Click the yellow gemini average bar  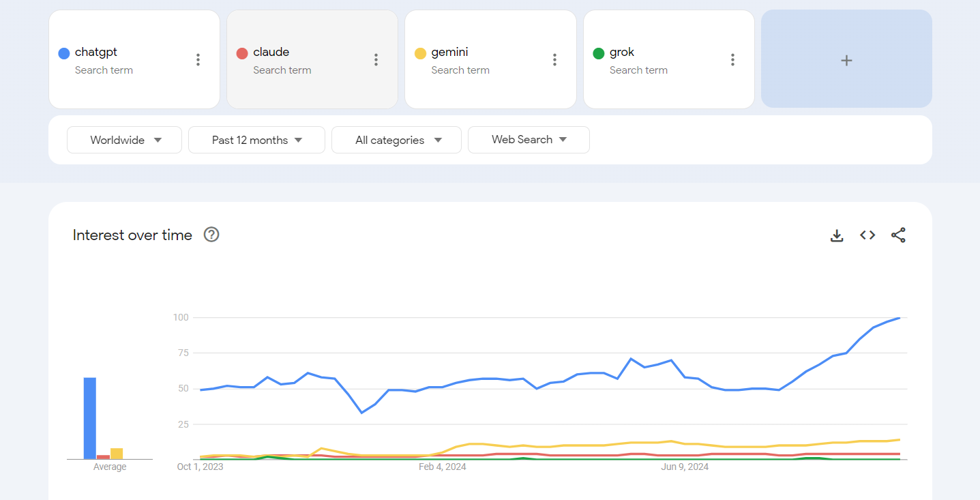point(117,454)
